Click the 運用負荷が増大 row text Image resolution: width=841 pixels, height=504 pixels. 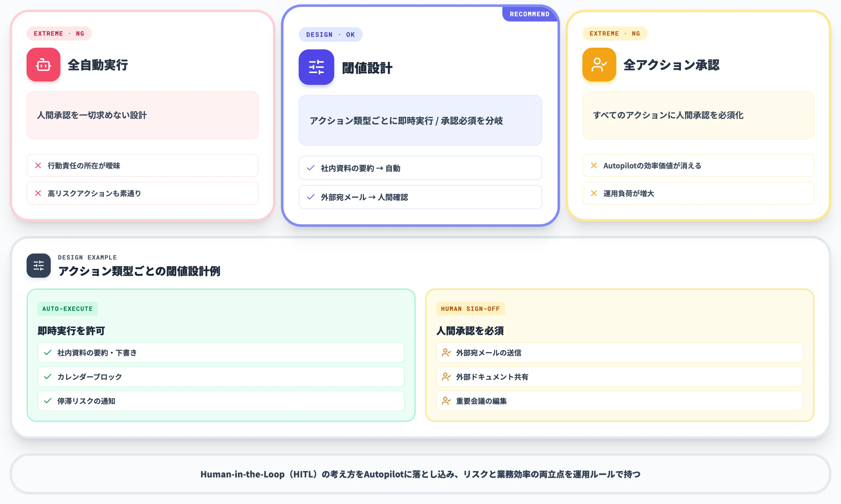tap(629, 193)
